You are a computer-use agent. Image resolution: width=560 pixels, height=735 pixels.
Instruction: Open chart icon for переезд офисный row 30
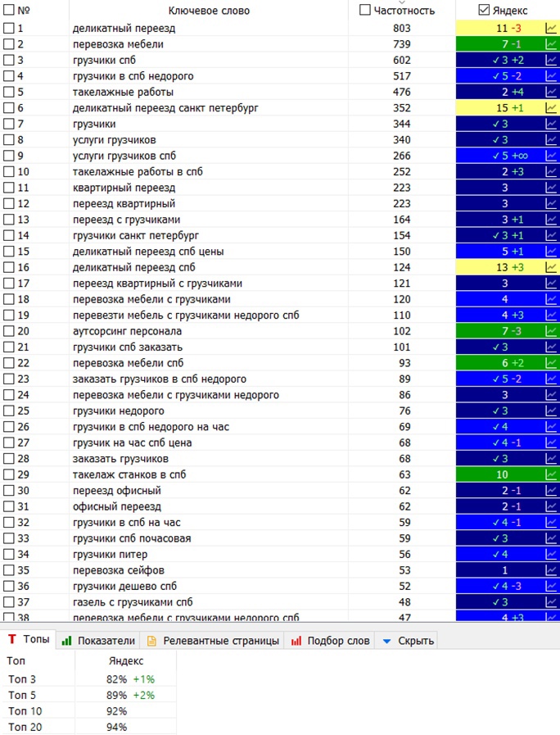click(551, 490)
